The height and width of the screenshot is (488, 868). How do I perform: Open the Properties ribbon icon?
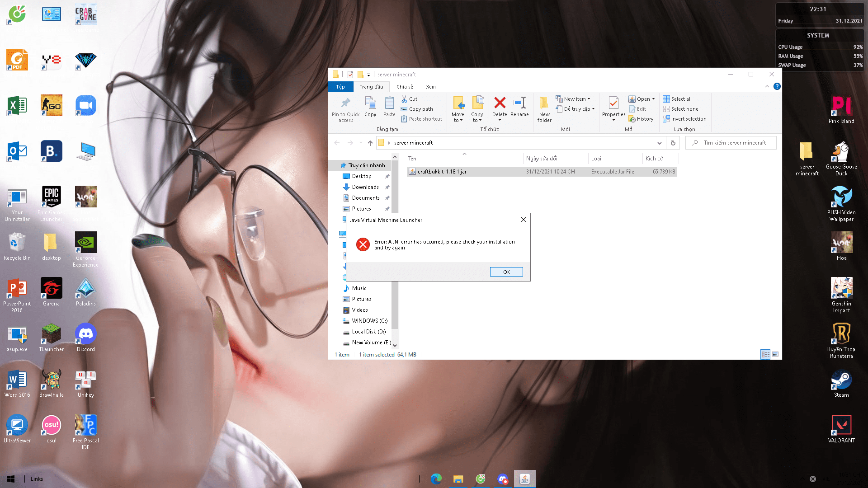point(613,103)
